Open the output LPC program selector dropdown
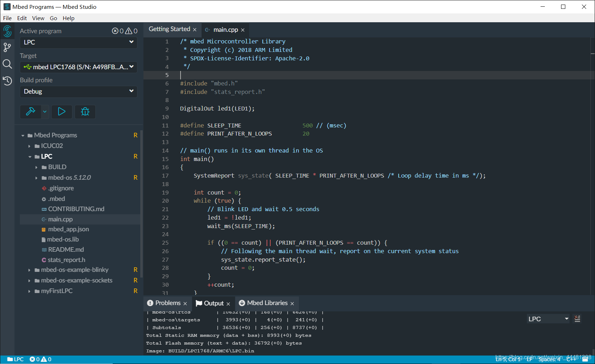This screenshot has width=595, height=364. pos(548,319)
